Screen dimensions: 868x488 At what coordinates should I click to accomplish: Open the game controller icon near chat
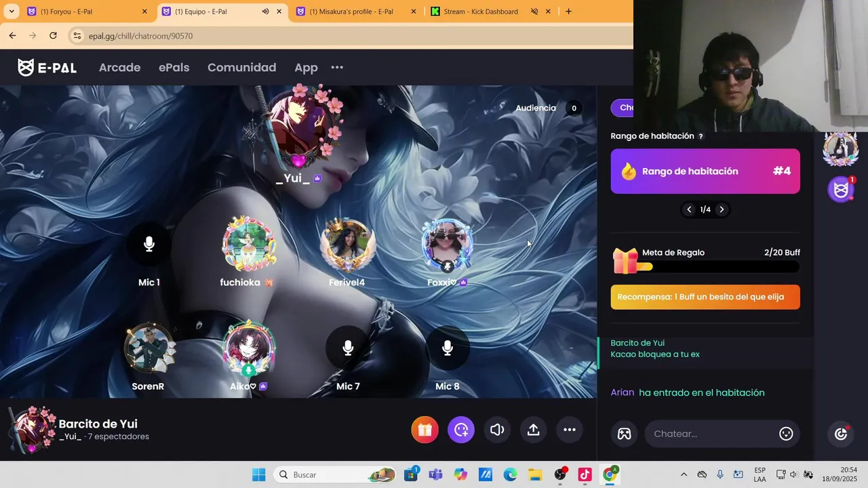point(624,434)
